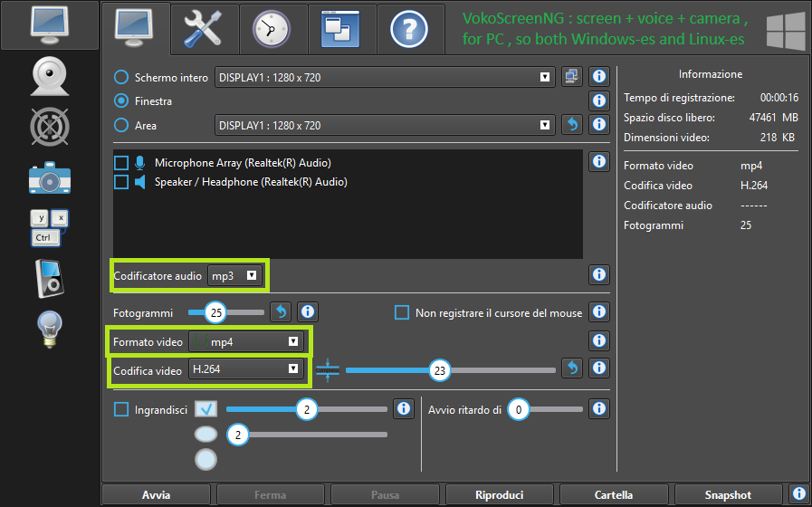This screenshot has height=507, width=812.
Task: Click the Snapshot button
Action: coord(728,495)
